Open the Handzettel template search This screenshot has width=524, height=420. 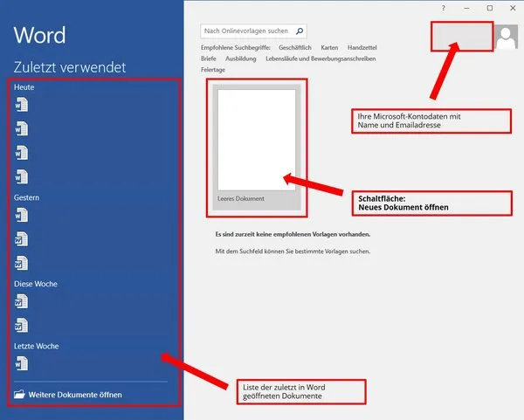pyautogui.click(x=362, y=47)
